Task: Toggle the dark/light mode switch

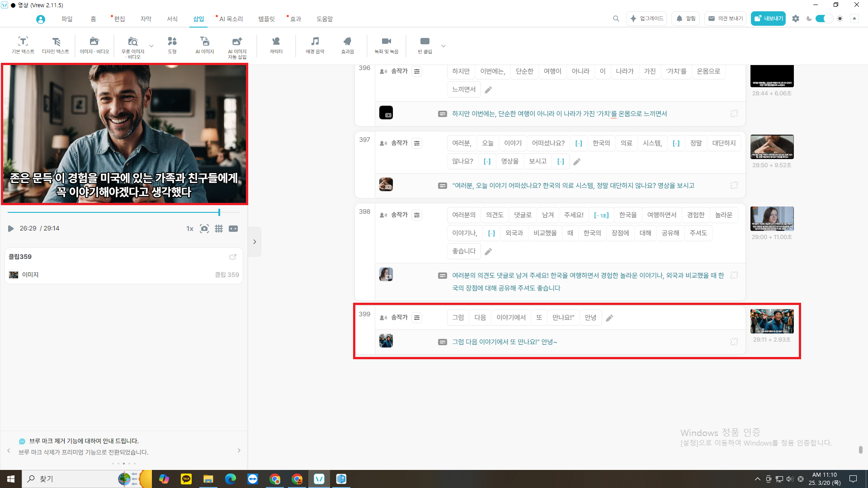Action: 824,19
